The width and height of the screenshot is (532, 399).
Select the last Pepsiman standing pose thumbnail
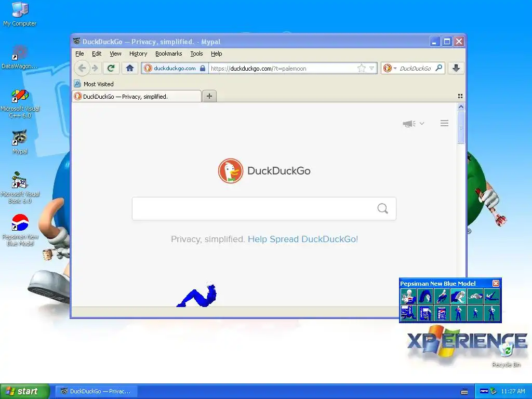491,313
